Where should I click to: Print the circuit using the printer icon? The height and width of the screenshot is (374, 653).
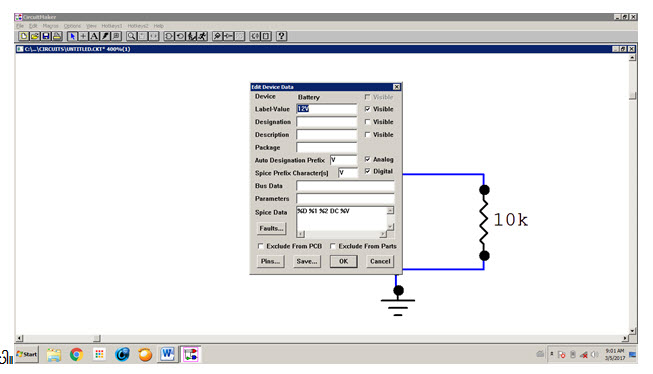pos(57,36)
